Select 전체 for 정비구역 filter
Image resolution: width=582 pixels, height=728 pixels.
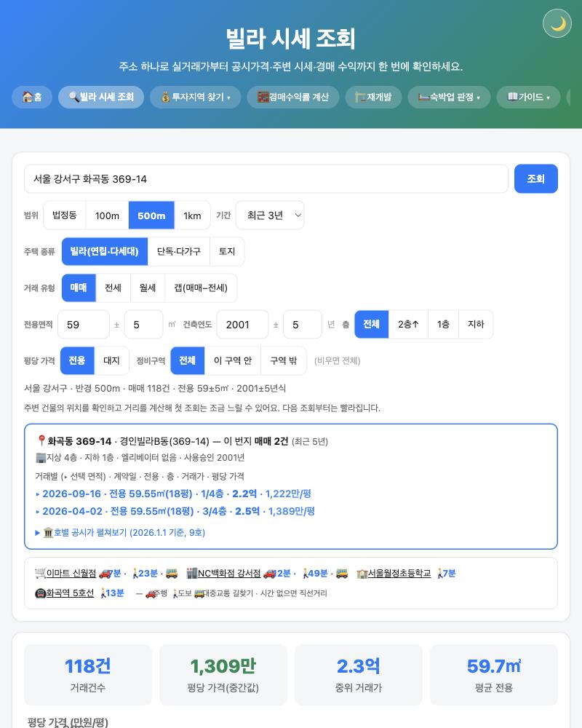point(188,360)
